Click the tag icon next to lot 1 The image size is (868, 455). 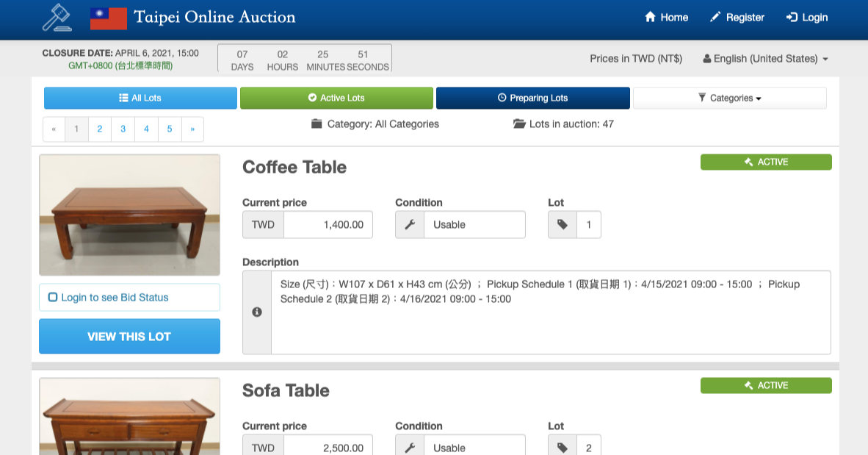563,224
